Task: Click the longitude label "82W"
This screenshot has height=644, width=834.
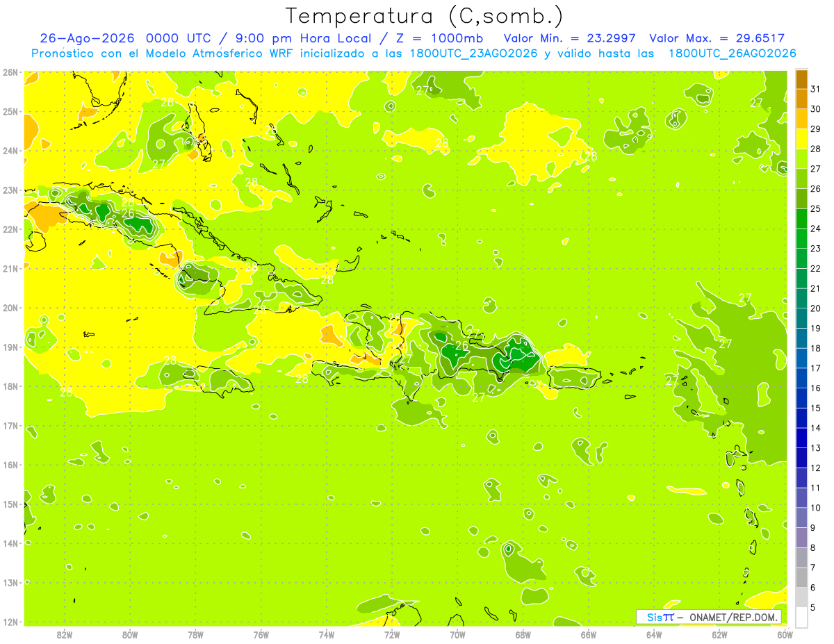Action: pyautogui.click(x=65, y=634)
